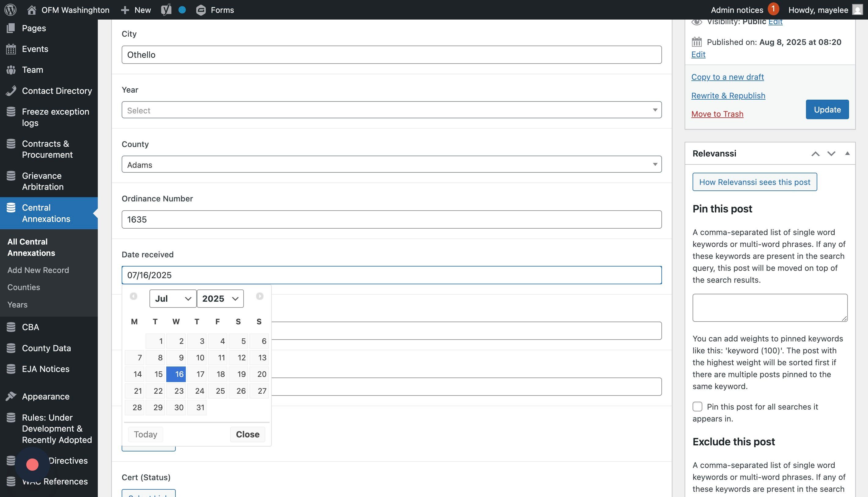Image resolution: width=868 pixels, height=497 pixels.
Task: Move Relevanssi panel up with arrow
Action: pos(815,154)
